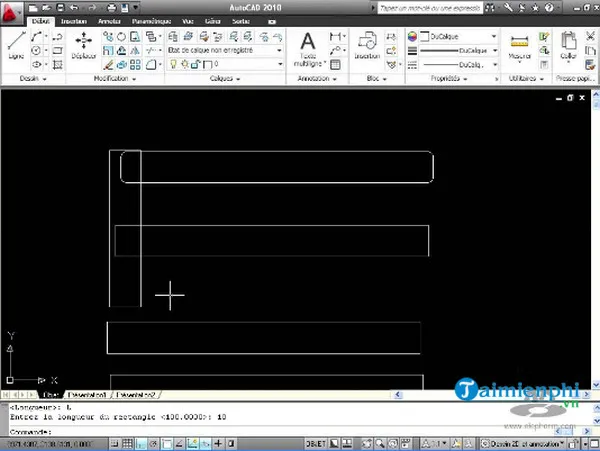Screen dimensions: 600x451
Task: Open the layer properties manager icon
Action: coord(173,37)
